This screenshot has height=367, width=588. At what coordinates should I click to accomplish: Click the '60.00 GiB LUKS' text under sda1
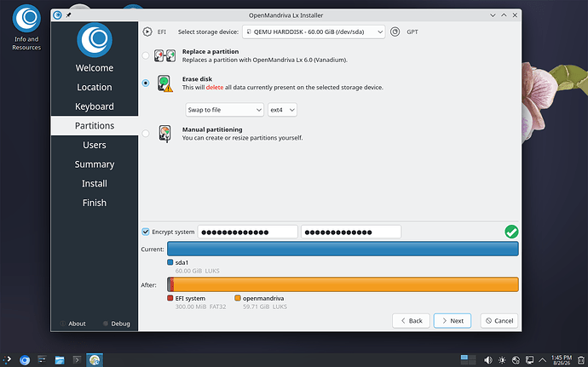click(197, 271)
